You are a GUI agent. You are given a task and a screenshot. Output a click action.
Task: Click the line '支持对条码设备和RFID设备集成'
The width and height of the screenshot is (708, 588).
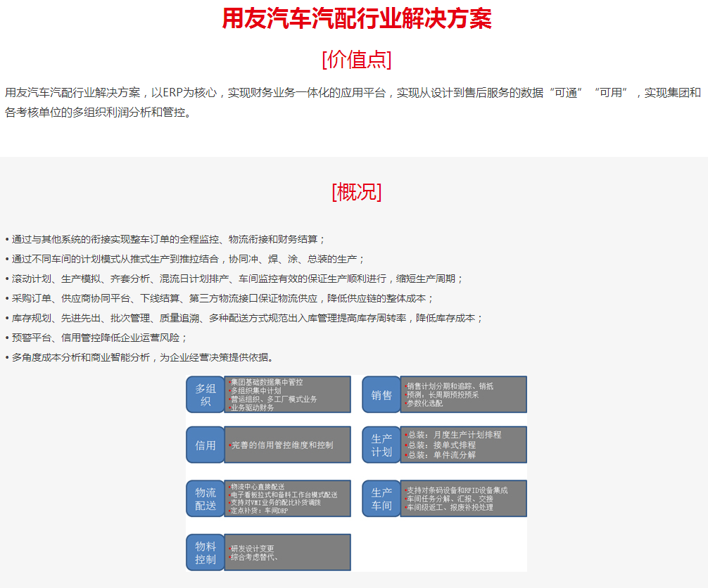click(x=457, y=490)
